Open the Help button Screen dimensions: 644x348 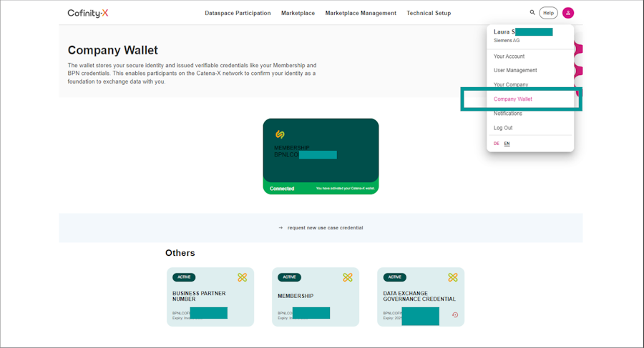[x=548, y=13]
